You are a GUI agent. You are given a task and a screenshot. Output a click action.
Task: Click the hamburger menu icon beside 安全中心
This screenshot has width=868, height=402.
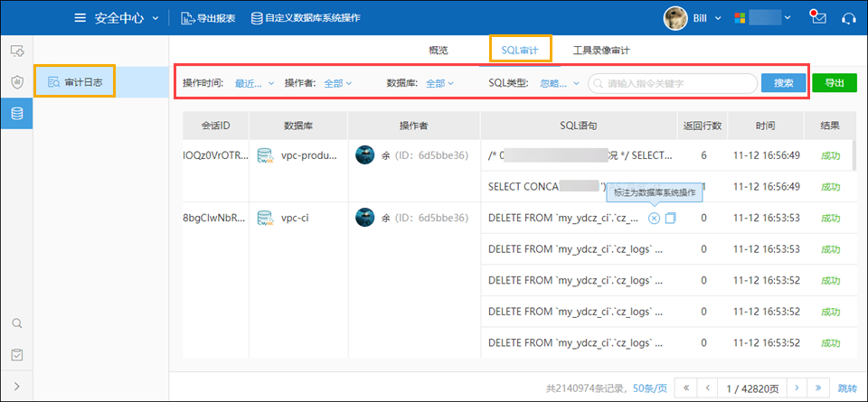(x=80, y=18)
